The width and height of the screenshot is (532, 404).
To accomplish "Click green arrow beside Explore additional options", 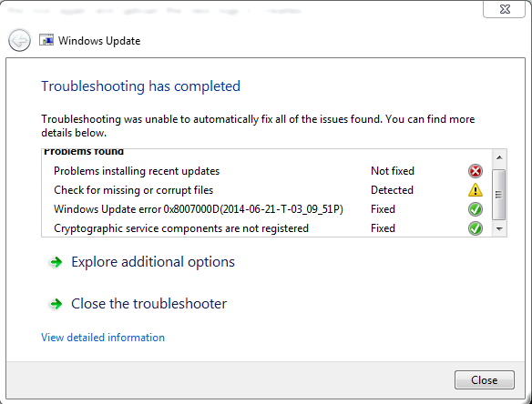I will point(56,262).
